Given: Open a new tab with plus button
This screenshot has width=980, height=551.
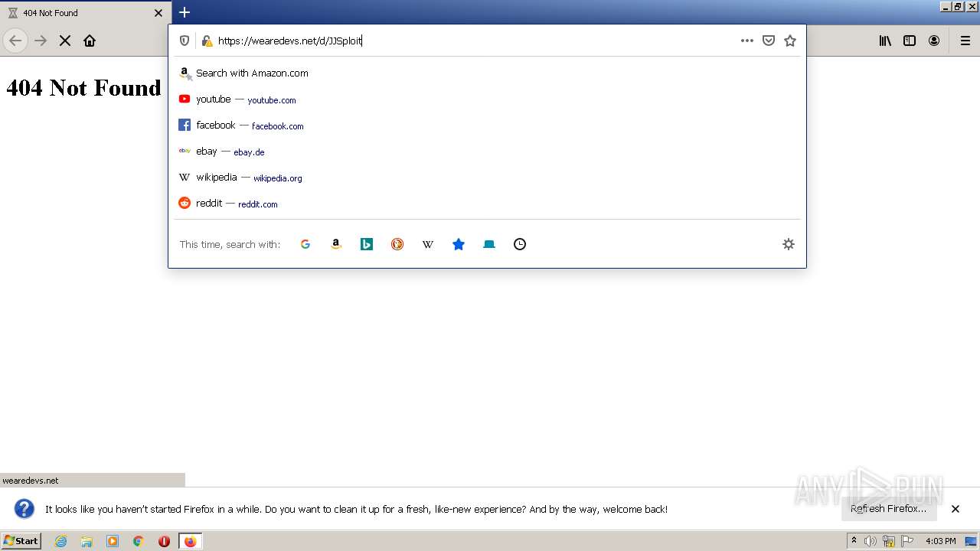Looking at the screenshot, I should click(185, 12).
